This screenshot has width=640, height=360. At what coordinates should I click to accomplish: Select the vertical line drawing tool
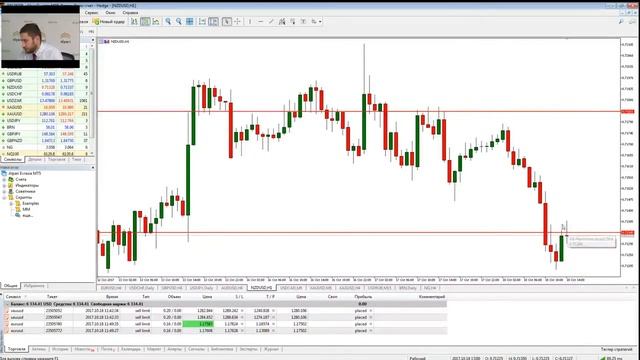(x=250, y=21)
